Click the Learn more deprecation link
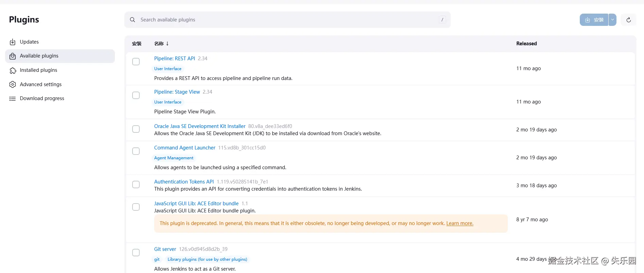The image size is (644, 273). click(459, 223)
